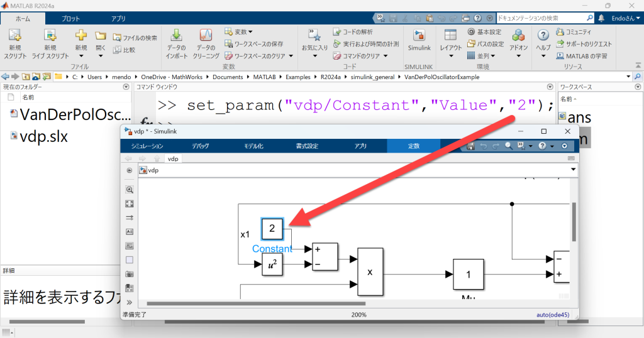Open the ワークスペースのクリア dropdown arrow
Image resolution: width=644 pixels, height=338 pixels.
tap(291, 55)
